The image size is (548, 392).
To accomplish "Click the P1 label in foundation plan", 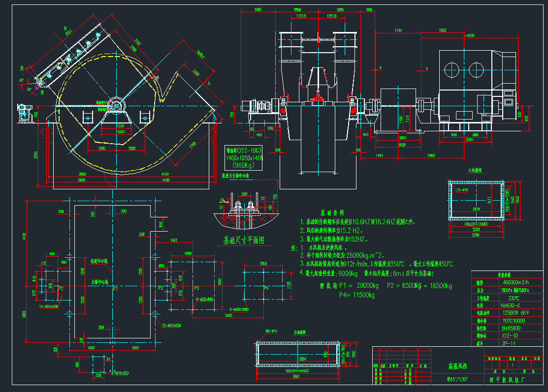I will [x=116, y=289].
